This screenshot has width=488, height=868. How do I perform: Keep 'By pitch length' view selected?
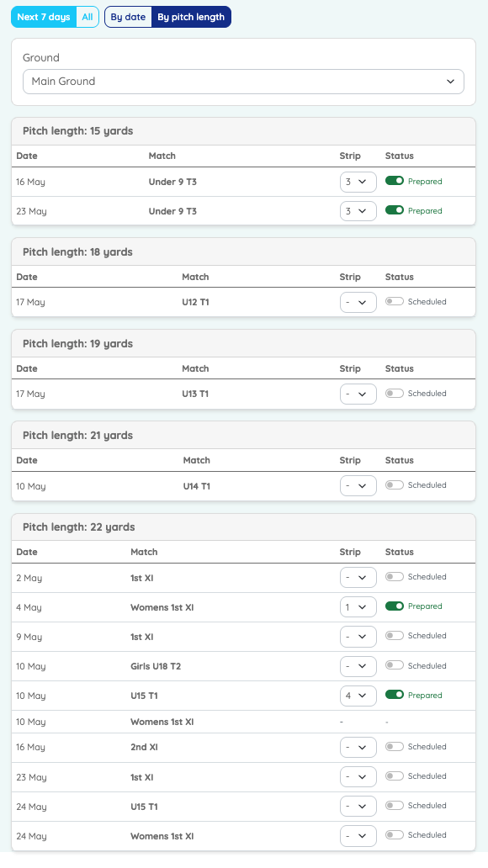click(x=193, y=16)
